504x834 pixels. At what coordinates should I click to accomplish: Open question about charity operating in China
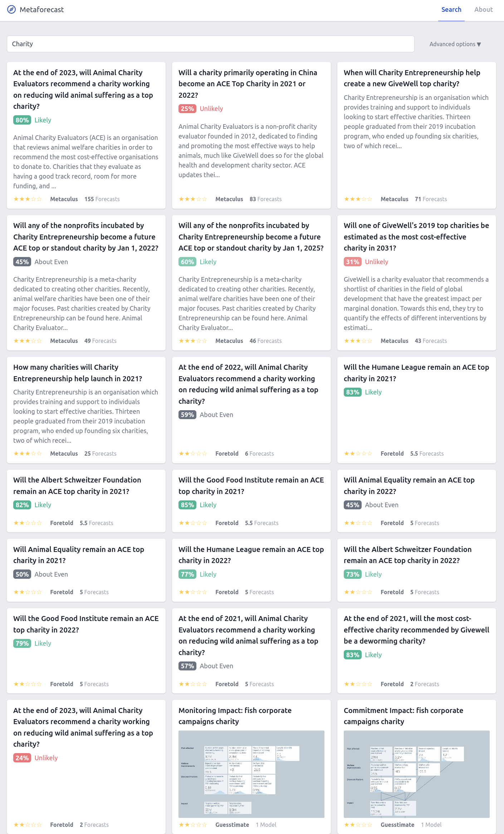point(251,84)
